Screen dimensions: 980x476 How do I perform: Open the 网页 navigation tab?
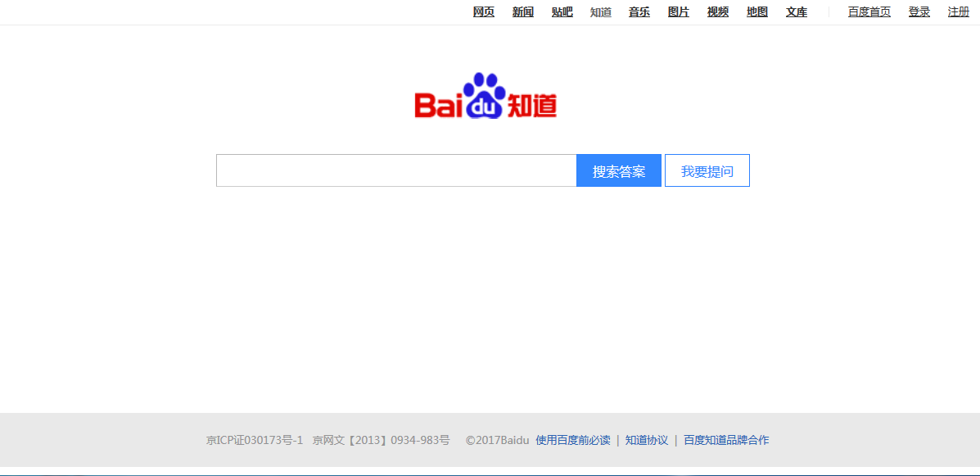click(484, 12)
